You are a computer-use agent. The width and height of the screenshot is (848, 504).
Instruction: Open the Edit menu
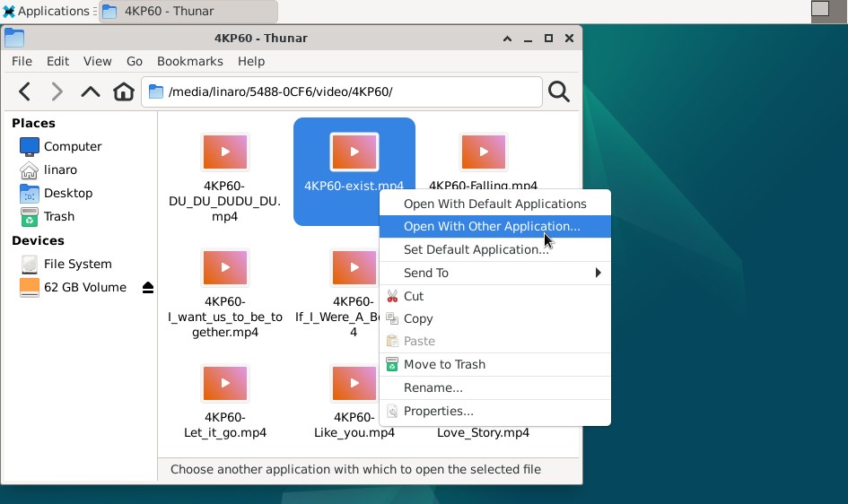coord(57,61)
